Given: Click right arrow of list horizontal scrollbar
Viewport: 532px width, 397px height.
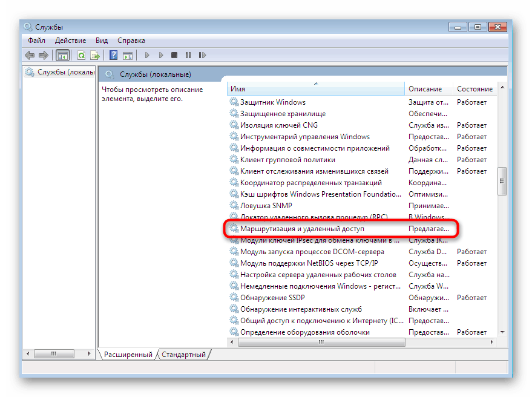Looking at the screenshot, I should (x=491, y=342).
